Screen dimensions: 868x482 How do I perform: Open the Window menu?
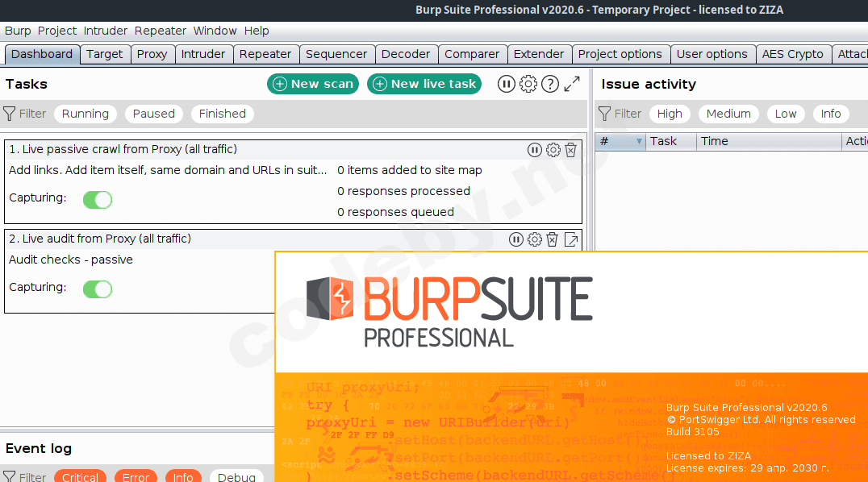(215, 31)
